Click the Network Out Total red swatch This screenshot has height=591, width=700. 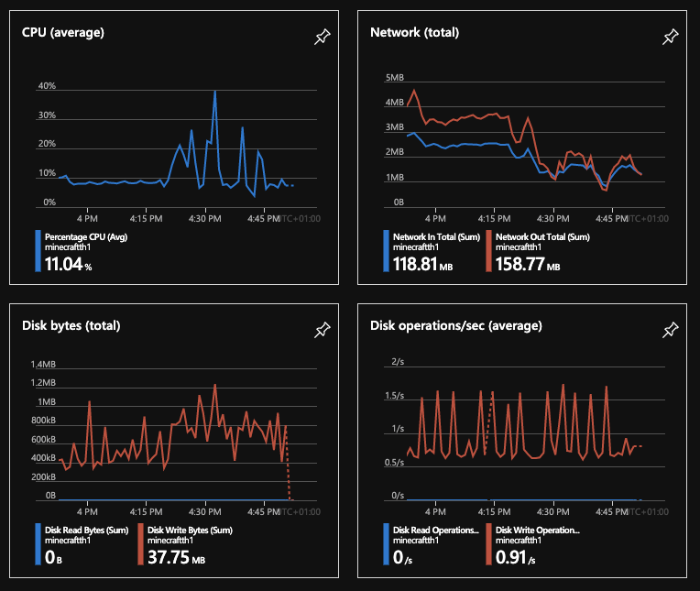pos(489,251)
